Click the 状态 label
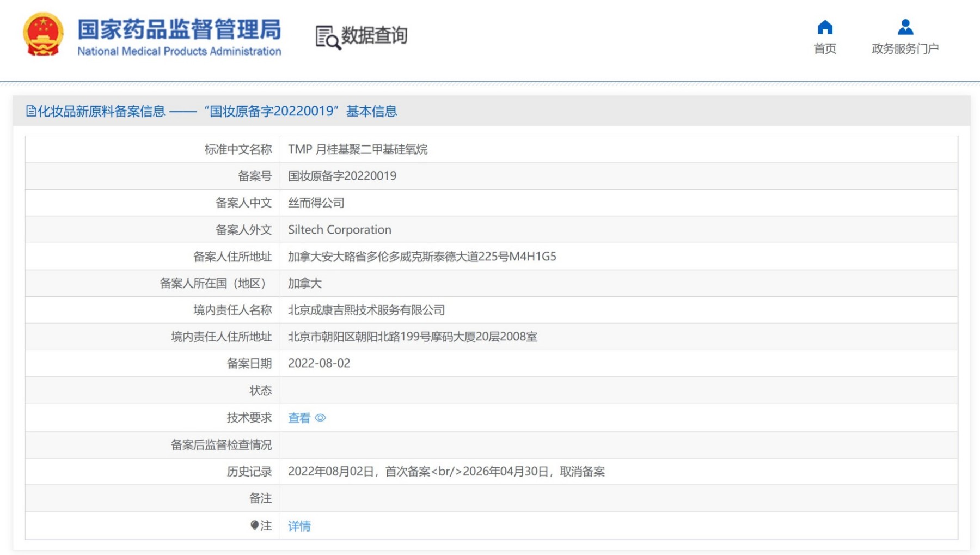 tap(260, 391)
